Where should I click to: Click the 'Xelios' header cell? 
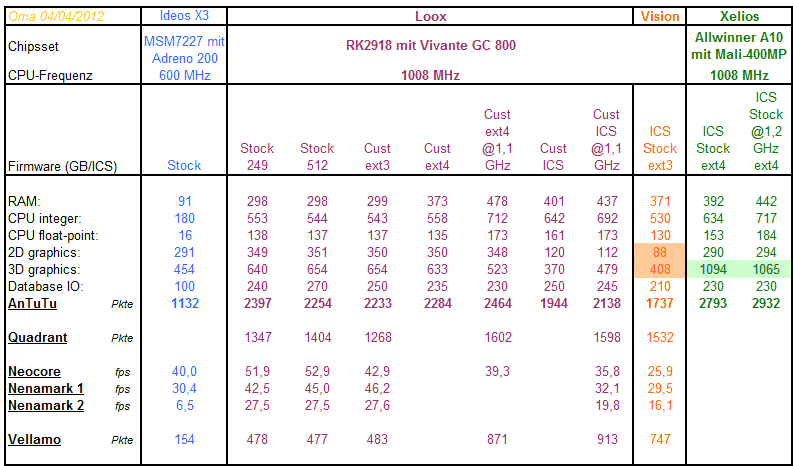[x=739, y=16]
